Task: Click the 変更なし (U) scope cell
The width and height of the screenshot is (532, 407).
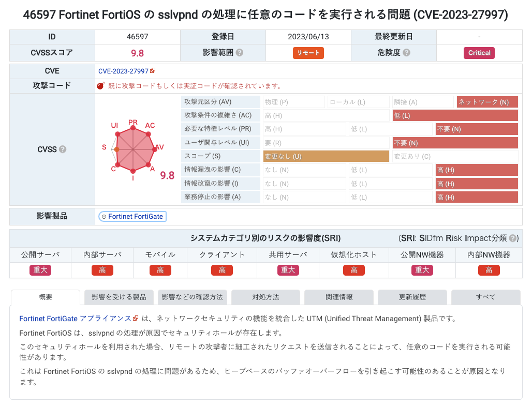Action: (326, 156)
